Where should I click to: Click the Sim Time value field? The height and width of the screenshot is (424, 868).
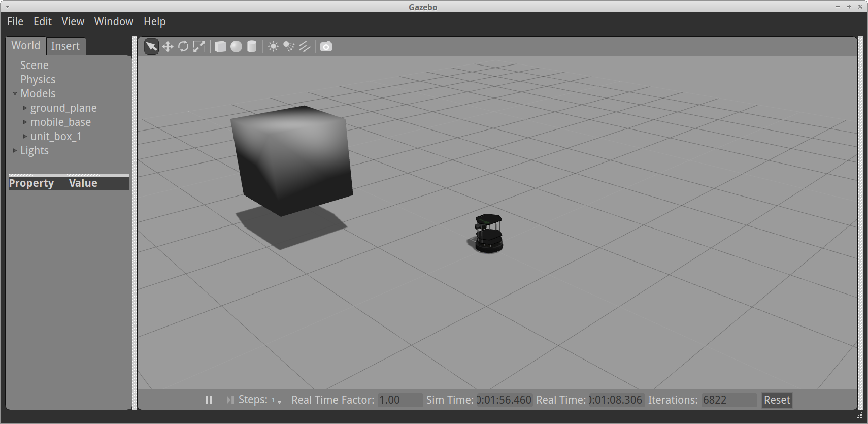click(x=504, y=400)
